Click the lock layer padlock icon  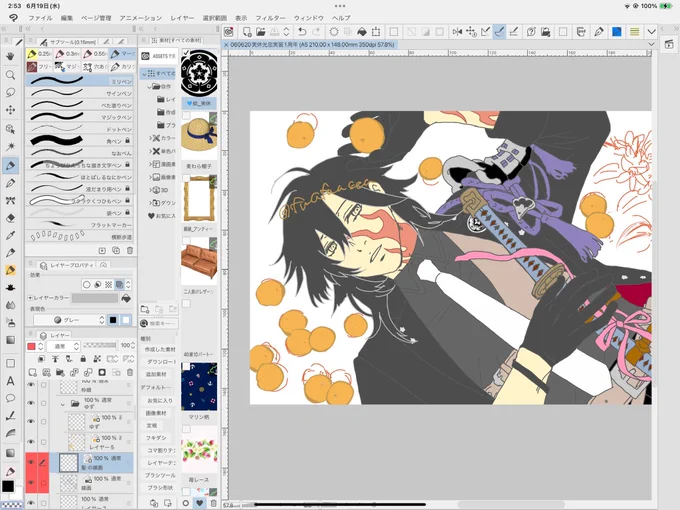tap(83, 359)
